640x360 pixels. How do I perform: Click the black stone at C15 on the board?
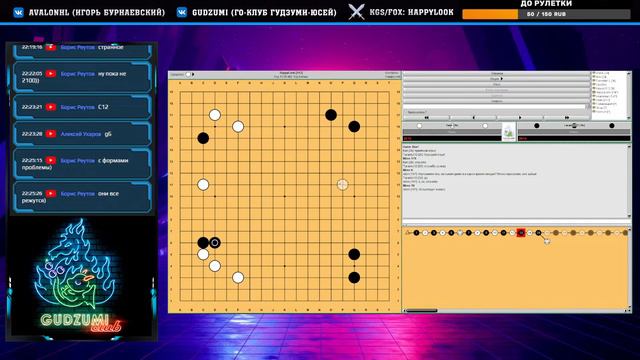point(203,138)
